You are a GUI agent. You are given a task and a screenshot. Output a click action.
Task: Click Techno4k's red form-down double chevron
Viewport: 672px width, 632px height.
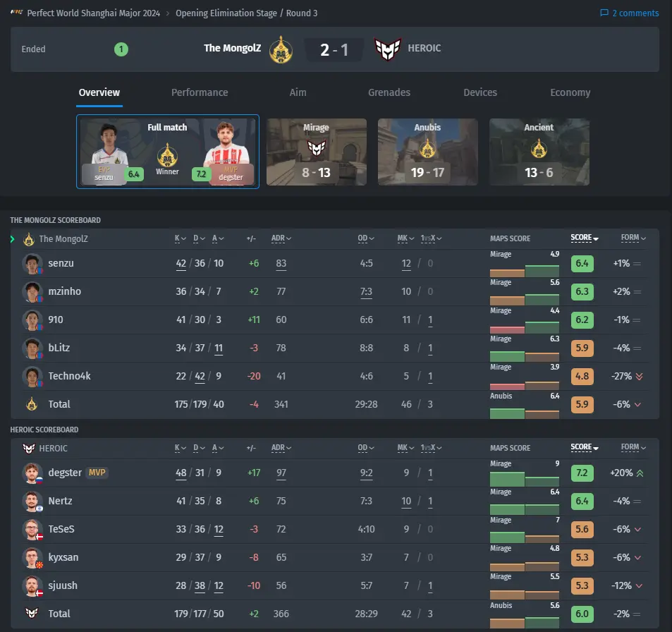[x=639, y=377]
